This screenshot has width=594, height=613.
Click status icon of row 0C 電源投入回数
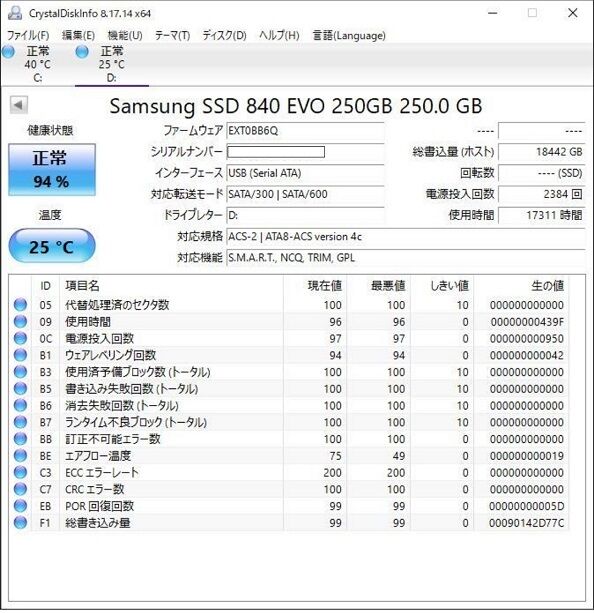point(20,338)
